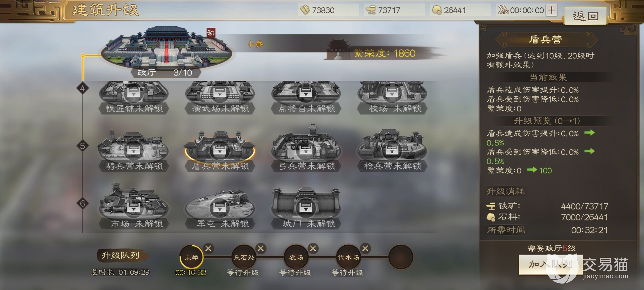Screen dimensions: 644x290
Task: Remove 采石处 from upgrade queue
Action: (261, 248)
